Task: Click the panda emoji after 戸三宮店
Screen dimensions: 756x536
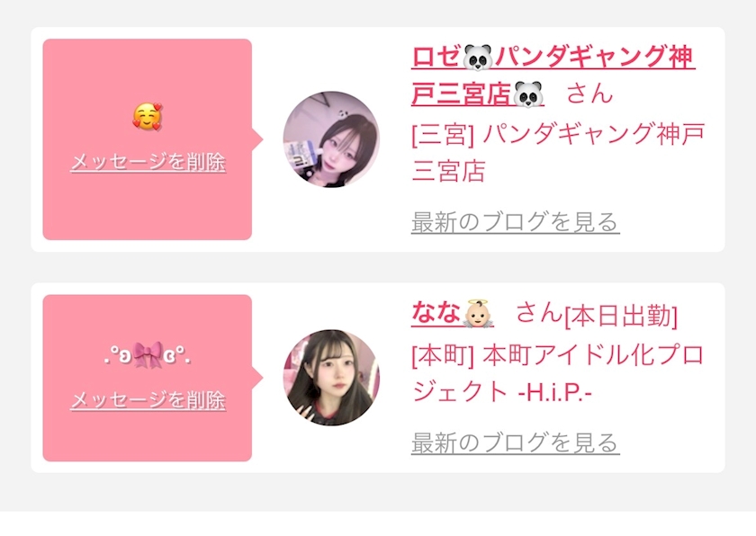Action: (x=528, y=94)
